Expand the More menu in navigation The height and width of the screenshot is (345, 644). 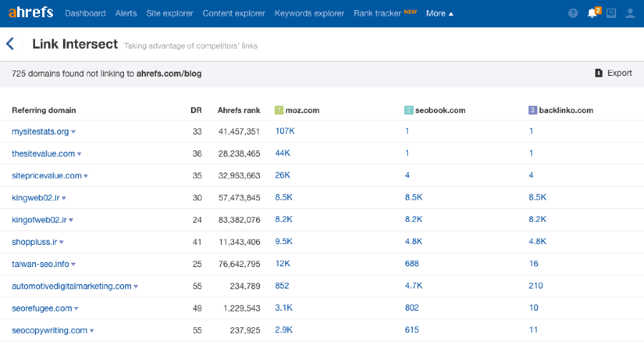click(439, 14)
